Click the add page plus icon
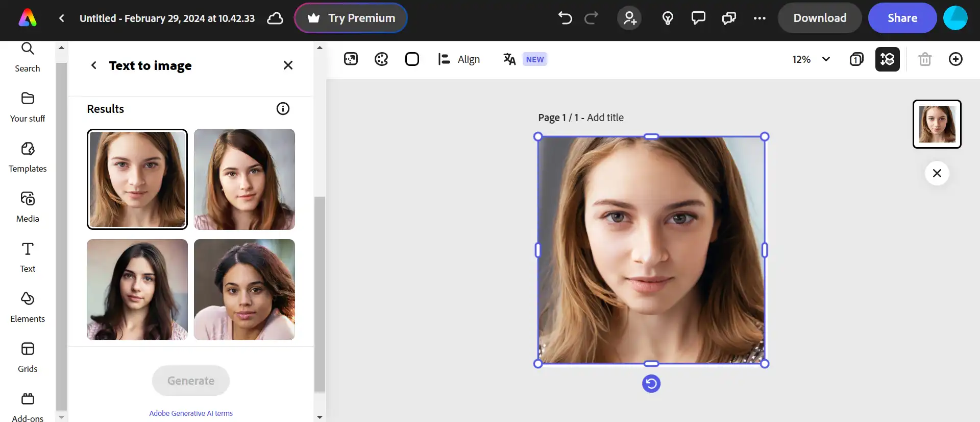 click(955, 59)
